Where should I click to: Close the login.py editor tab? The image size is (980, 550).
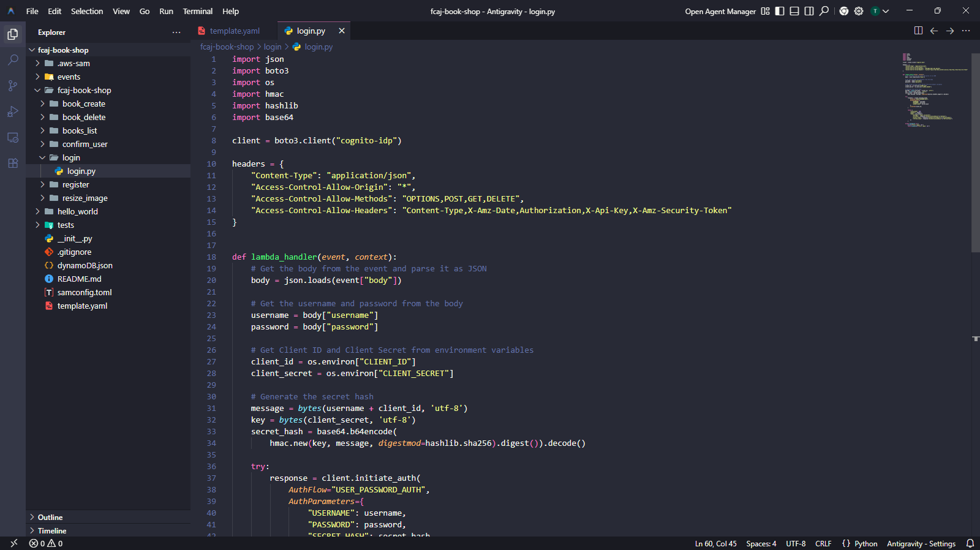click(x=342, y=31)
